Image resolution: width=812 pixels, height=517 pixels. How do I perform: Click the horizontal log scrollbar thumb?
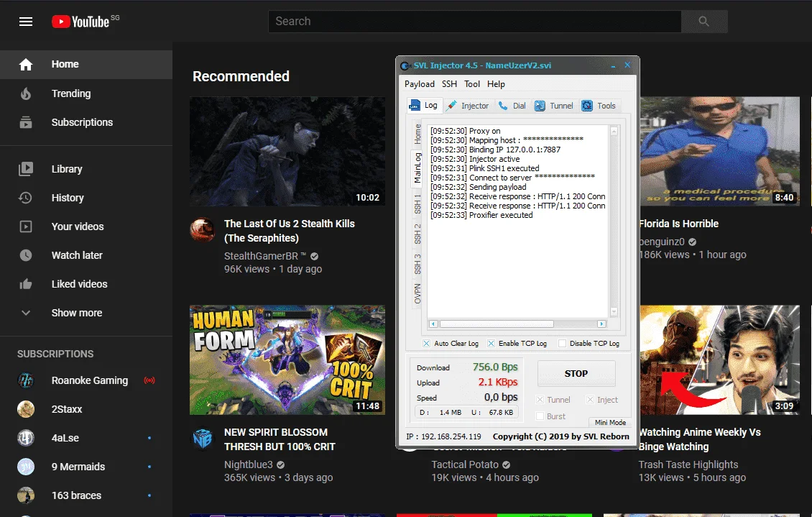point(496,324)
